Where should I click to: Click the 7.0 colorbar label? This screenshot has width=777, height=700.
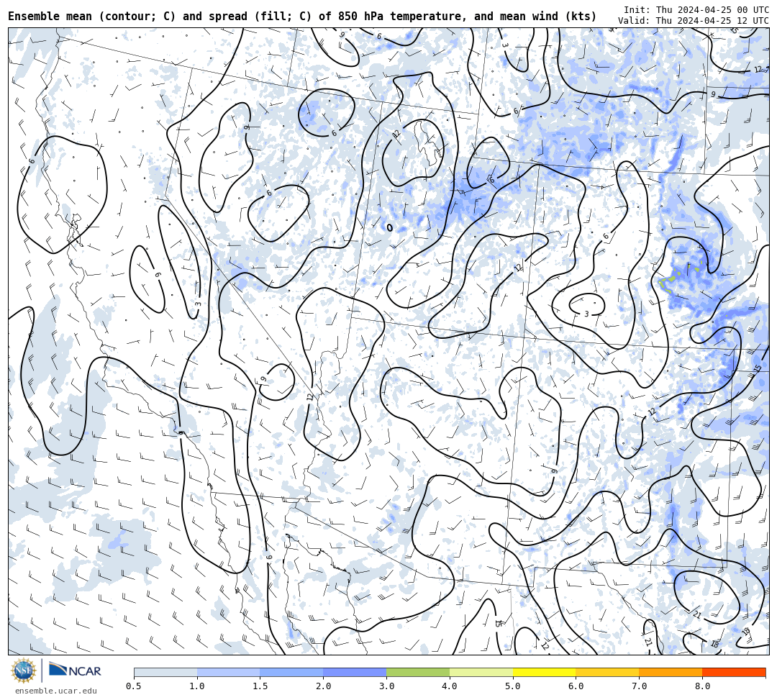pyautogui.click(x=640, y=686)
